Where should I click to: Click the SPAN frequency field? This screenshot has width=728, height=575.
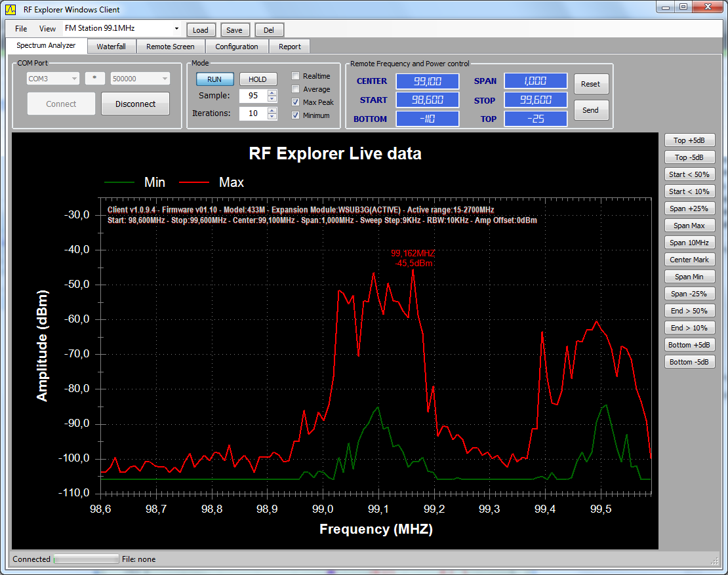(x=536, y=81)
